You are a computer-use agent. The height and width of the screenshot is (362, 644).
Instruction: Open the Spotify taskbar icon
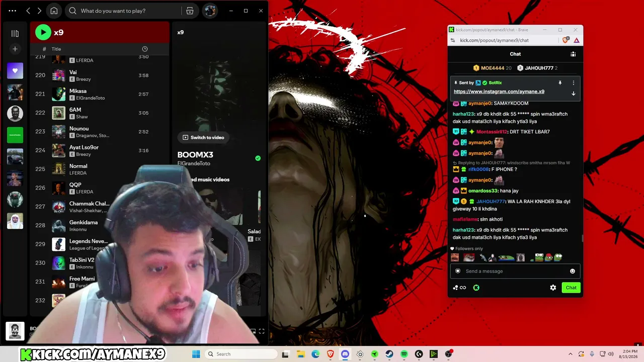(404, 354)
